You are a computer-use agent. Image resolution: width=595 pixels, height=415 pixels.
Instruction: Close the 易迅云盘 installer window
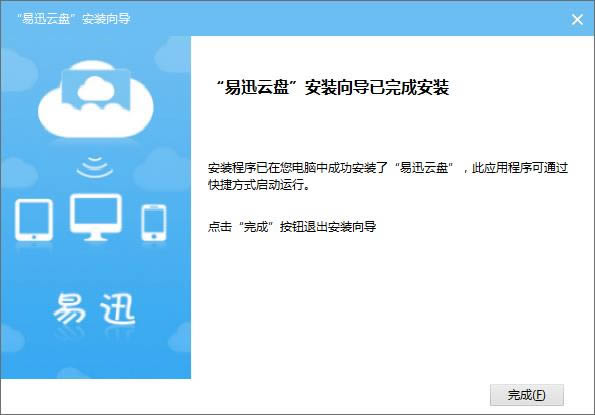tap(577, 19)
